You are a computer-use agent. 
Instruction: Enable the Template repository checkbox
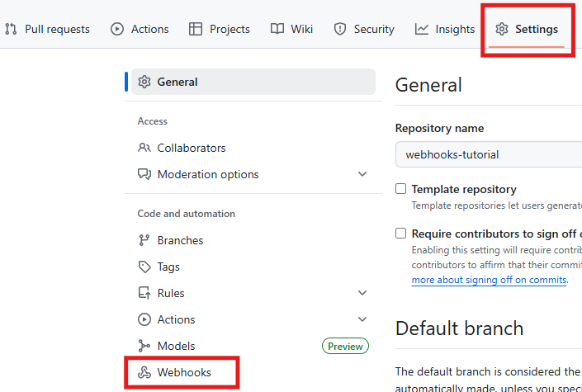pos(401,189)
